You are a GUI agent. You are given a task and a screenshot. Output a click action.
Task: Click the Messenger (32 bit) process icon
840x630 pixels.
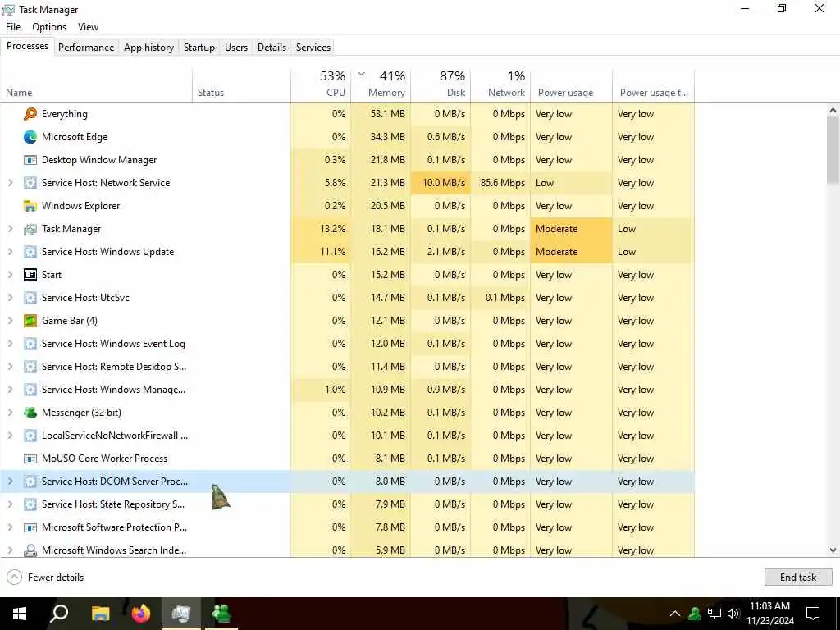point(30,413)
